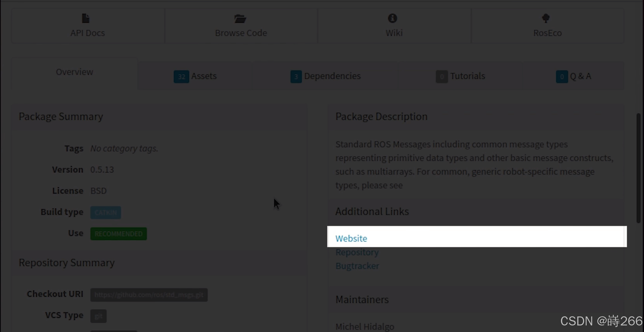The height and width of the screenshot is (332, 644).
Task: Click the RECOMMENDED use badge
Action: pyautogui.click(x=118, y=234)
